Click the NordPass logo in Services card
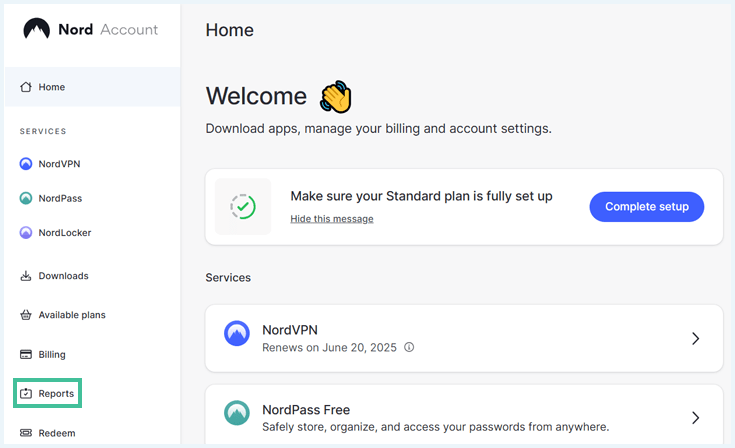This screenshot has height=448, width=735. coord(237,413)
